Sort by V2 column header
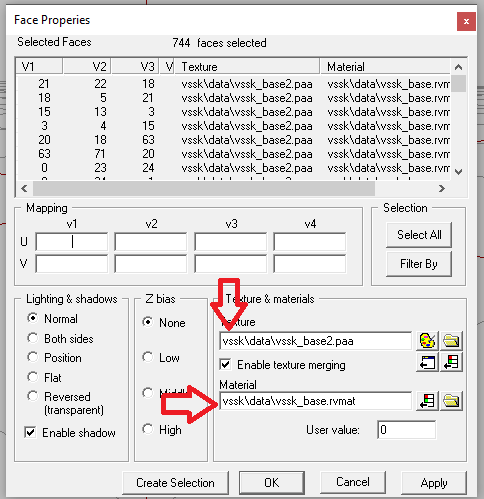 87,66
